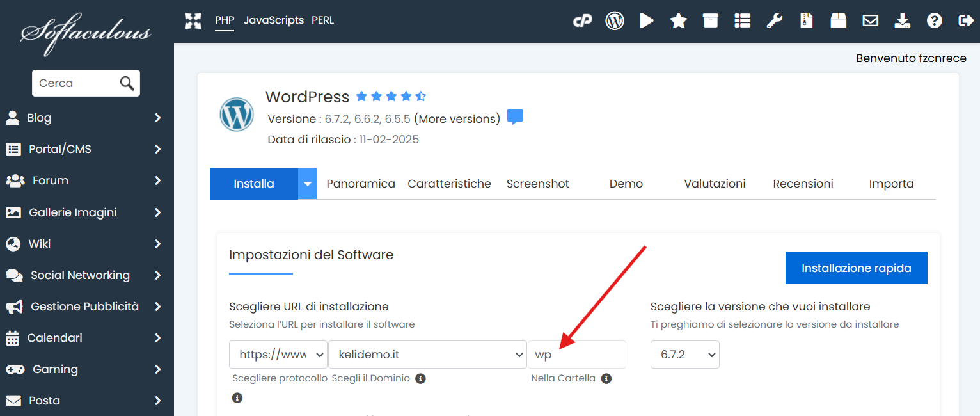Click info icon next to Nella Cartella
The width and height of the screenshot is (980, 416).
tap(606, 378)
